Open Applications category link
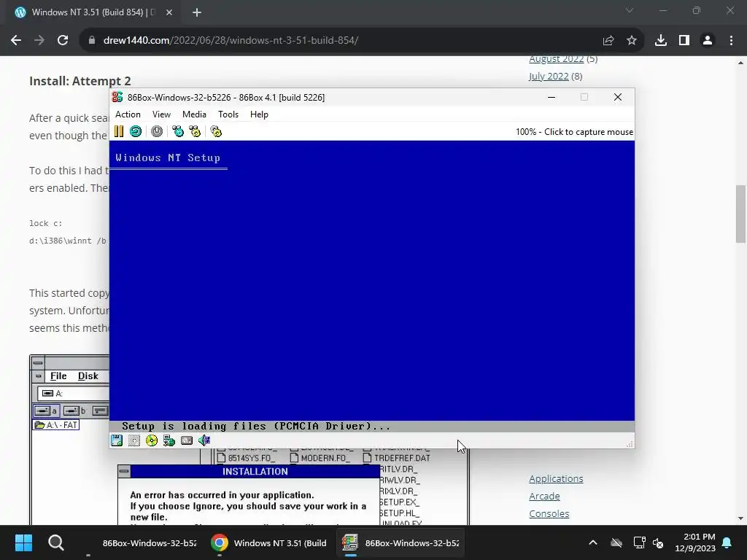This screenshot has height=560, width=747. pyautogui.click(x=556, y=478)
